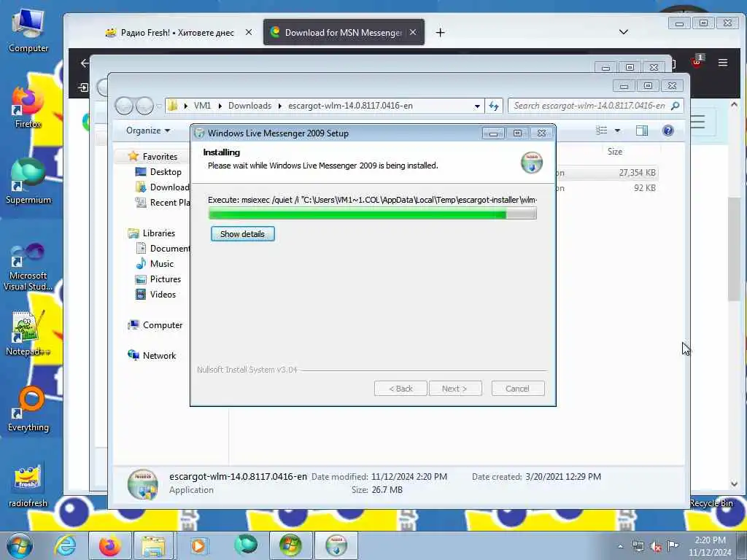747x560 pixels.
Task: Open address bar history dropdown
Action: (x=477, y=106)
